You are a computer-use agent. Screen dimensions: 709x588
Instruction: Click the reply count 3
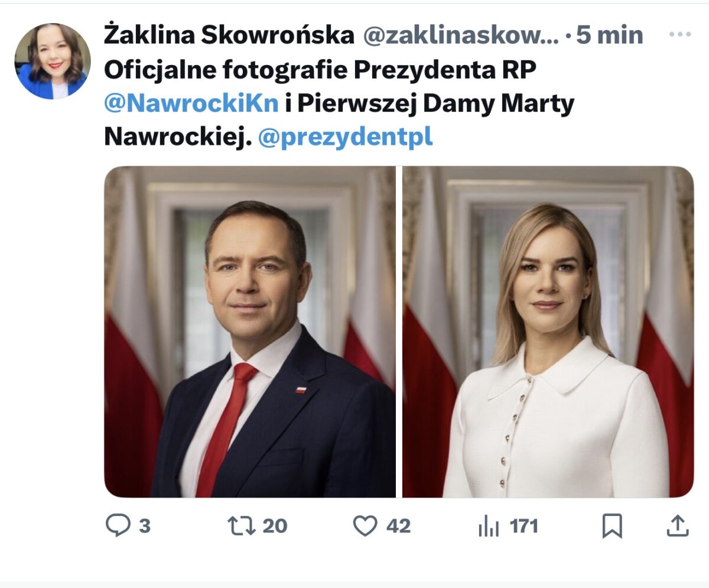pos(145,525)
